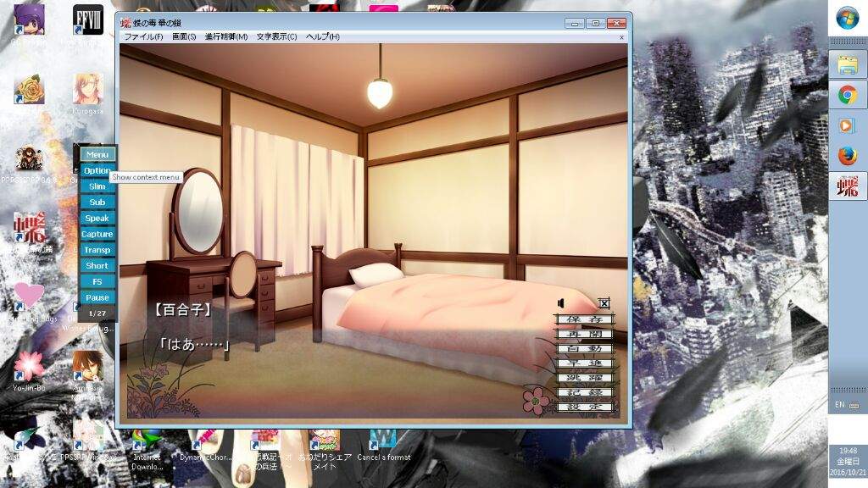The width and height of the screenshot is (868, 488).
Task: Open the media player taskbar icon
Action: tap(848, 125)
